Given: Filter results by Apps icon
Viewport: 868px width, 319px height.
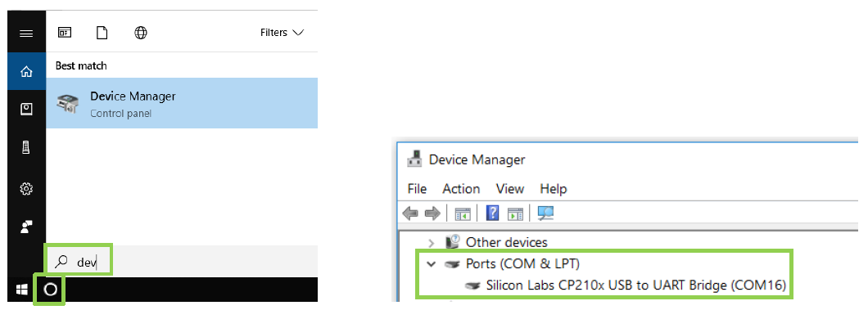Looking at the screenshot, I should click(65, 33).
